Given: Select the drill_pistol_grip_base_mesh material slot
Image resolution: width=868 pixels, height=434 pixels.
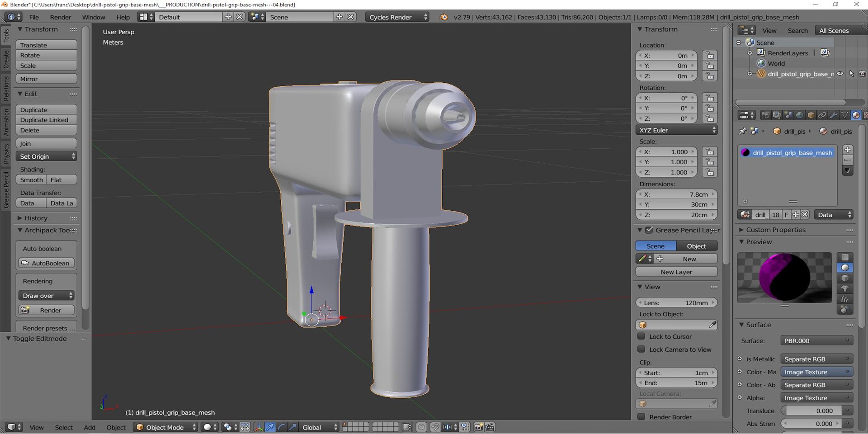Looking at the screenshot, I should pyautogui.click(x=787, y=153).
